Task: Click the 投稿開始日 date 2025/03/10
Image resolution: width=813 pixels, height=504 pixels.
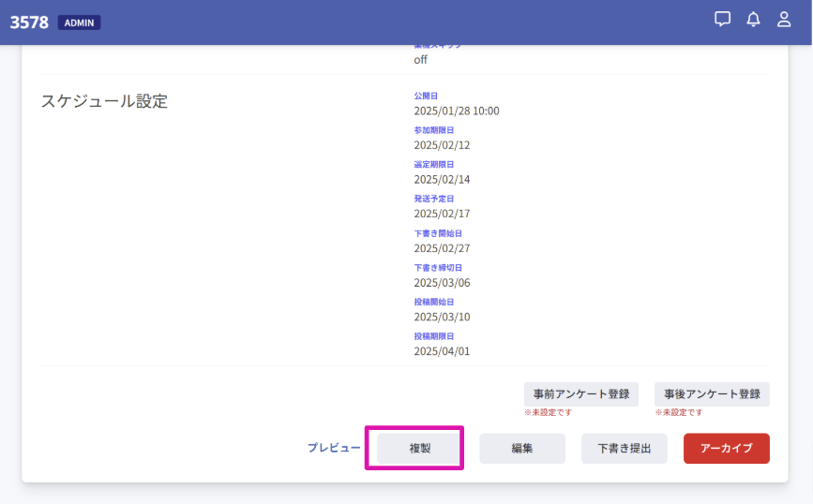Action: 442,317
